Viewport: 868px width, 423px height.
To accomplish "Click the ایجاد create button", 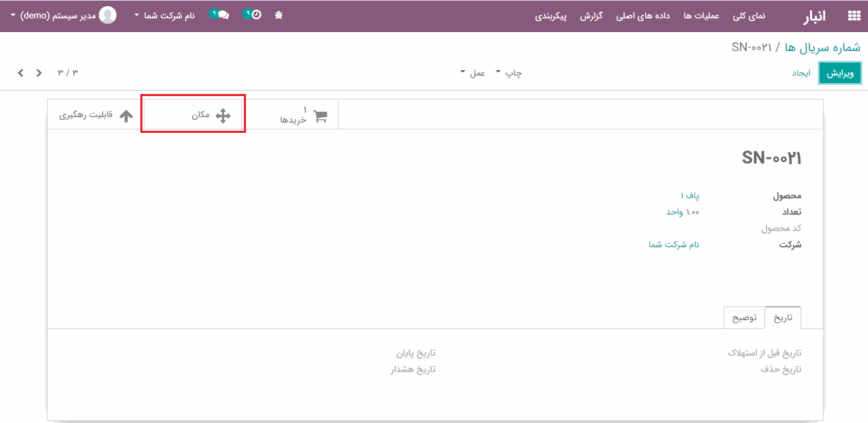I will tap(801, 73).
